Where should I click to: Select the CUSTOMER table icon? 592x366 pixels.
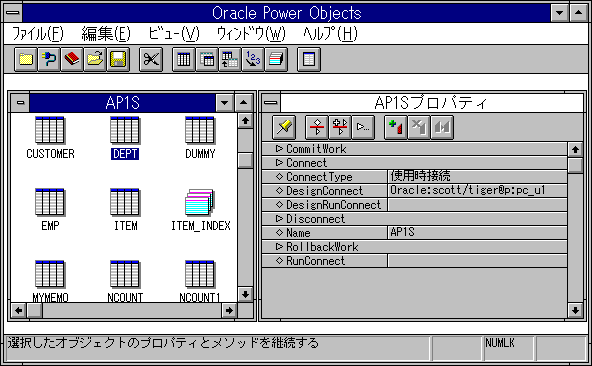(x=50, y=130)
